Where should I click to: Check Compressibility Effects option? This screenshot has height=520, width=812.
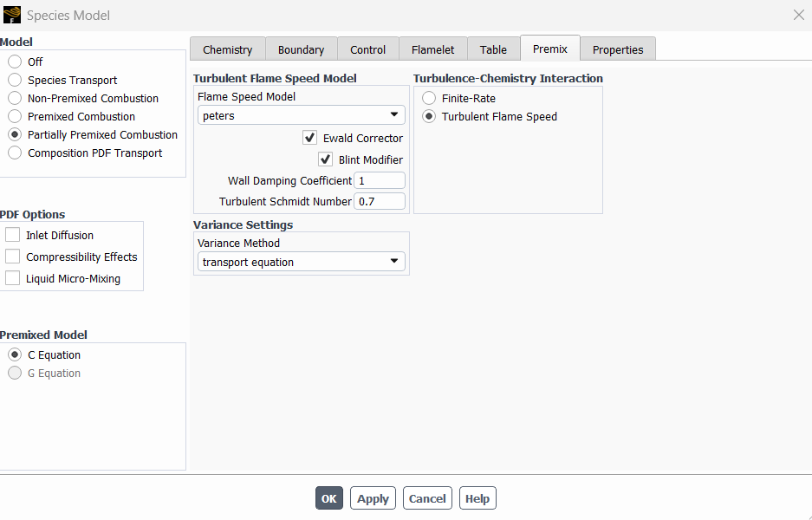13,257
